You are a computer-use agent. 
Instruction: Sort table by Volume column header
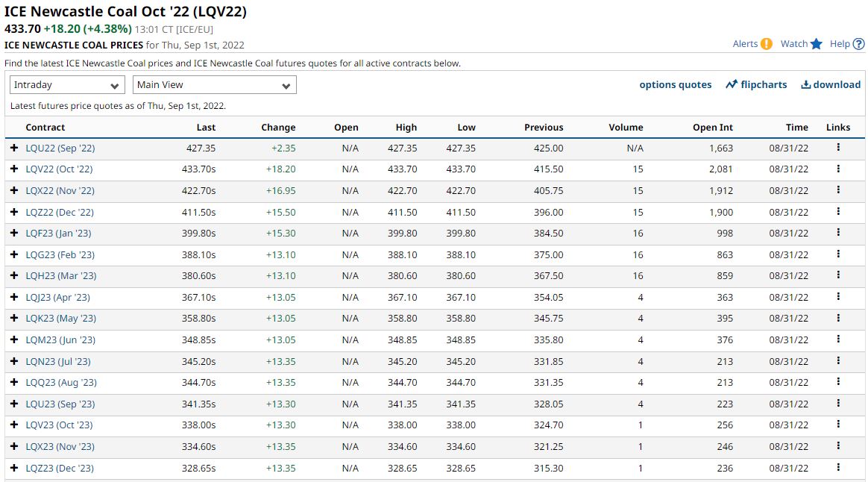625,128
